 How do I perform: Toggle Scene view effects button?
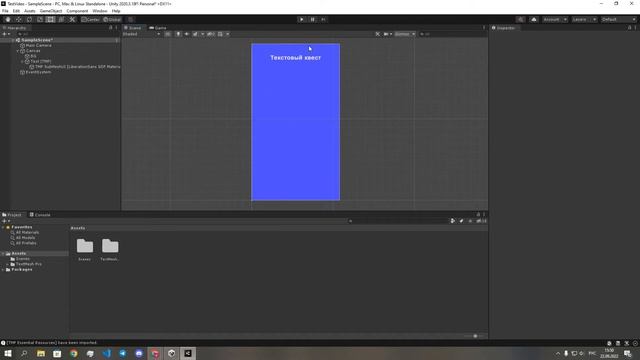coord(195,34)
